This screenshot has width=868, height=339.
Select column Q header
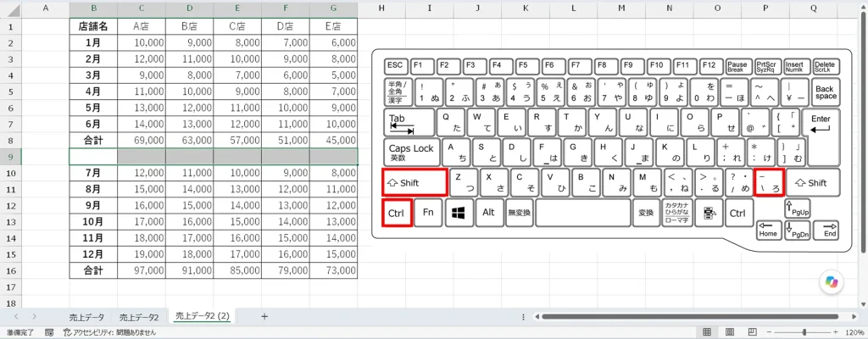click(x=813, y=8)
